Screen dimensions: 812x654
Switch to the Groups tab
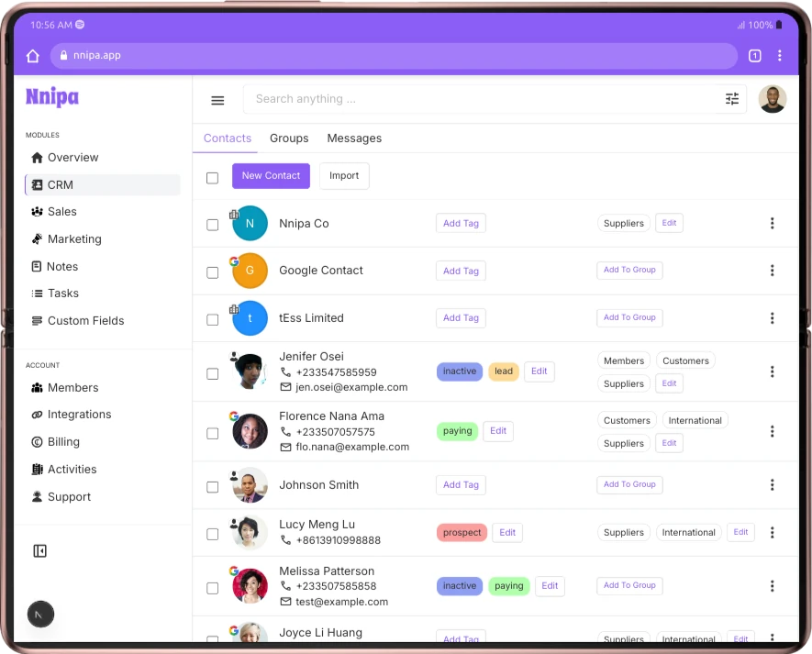coord(289,139)
